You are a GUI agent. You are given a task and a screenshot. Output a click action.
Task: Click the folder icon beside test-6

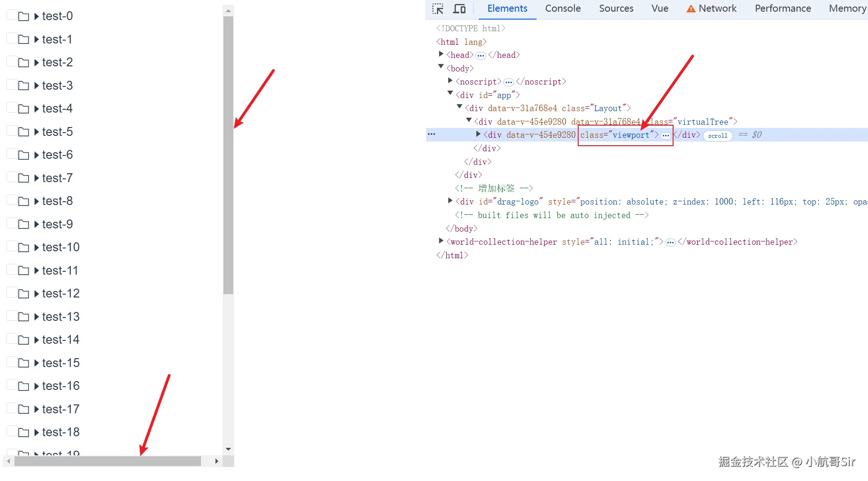[23, 155]
